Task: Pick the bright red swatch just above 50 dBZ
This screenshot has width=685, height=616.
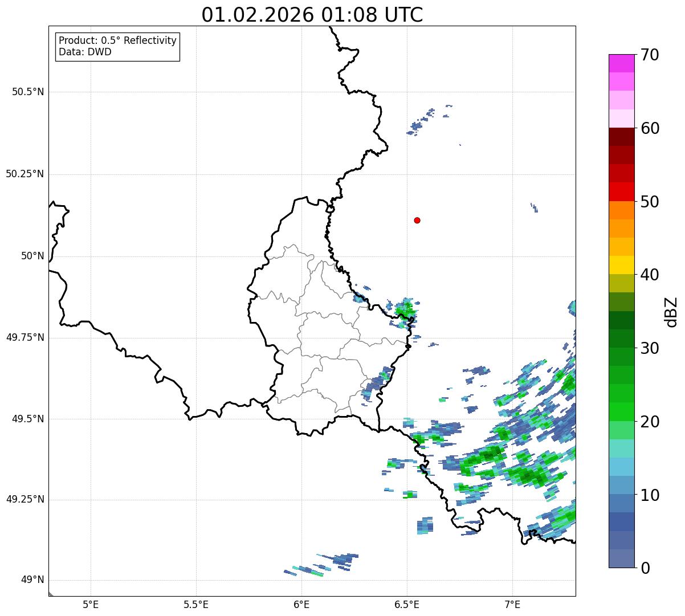Action: coord(621,192)
